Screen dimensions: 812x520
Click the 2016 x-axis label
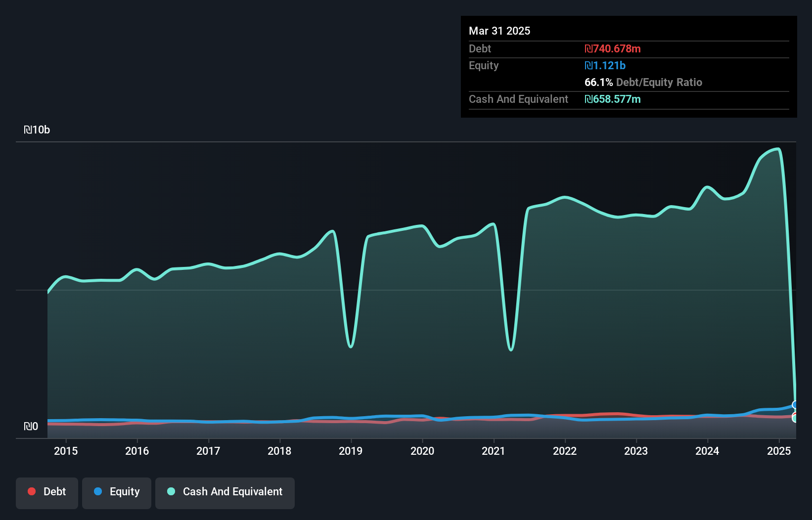point(137,451)
